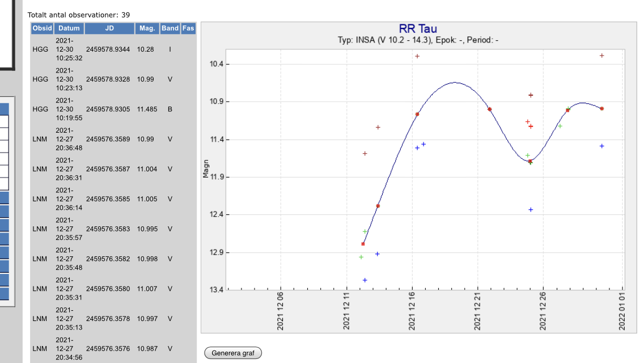Select the row with JD 2459578.9344
Viewport: 644px width, 363px height.
[x=108, y=49]
